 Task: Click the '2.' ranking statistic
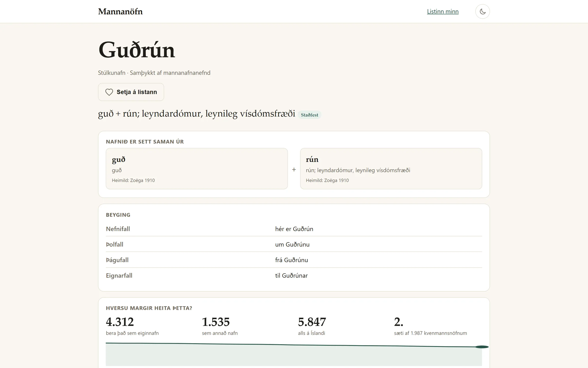[x=399, y=322]
